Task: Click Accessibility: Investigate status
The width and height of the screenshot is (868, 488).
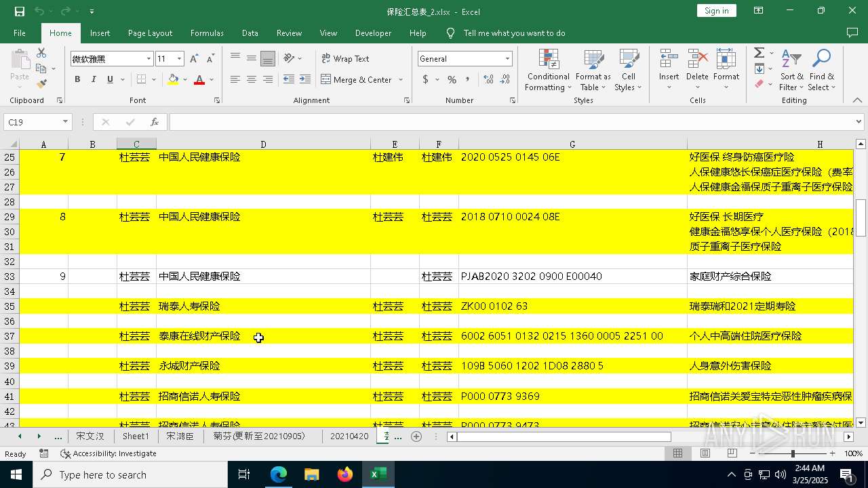Action: click(x=108, y=453)
